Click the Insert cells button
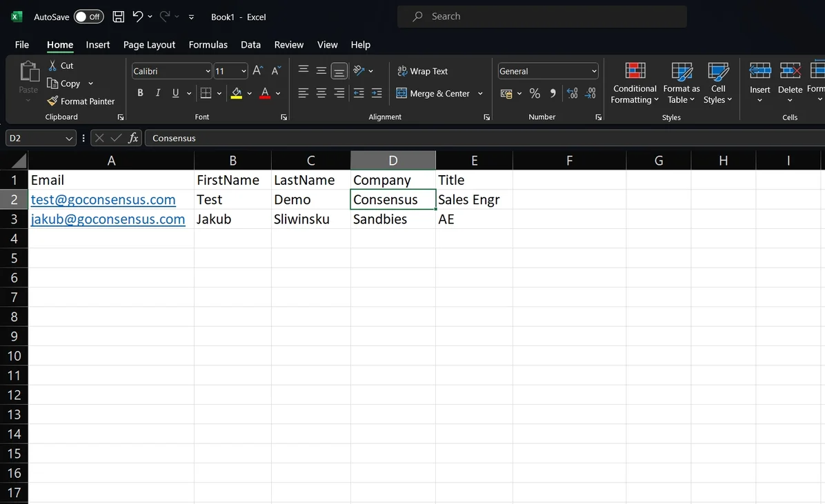The width and height of the screenshot is (825, 504). pos(759,83)
